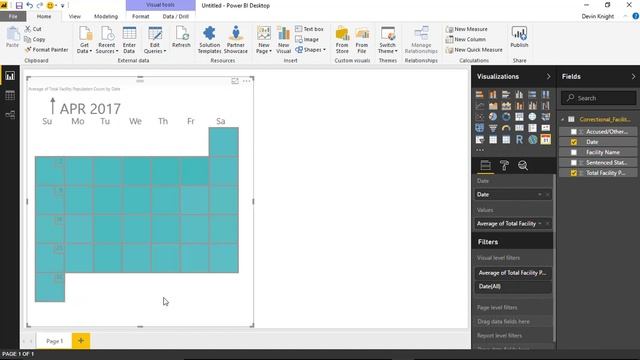Select the Pie chart visualization
The width and height of the screenshot is (640, 360).
(493, 117)
